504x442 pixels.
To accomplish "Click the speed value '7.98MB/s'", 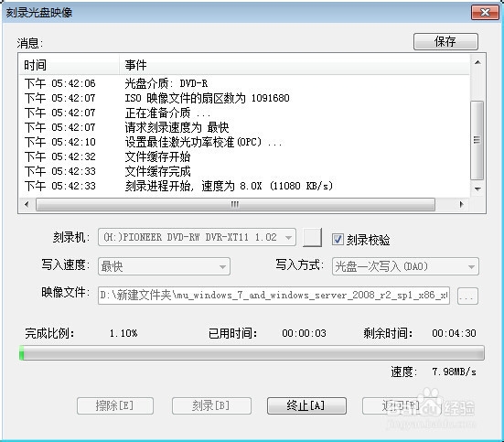I will pos(454,372).
